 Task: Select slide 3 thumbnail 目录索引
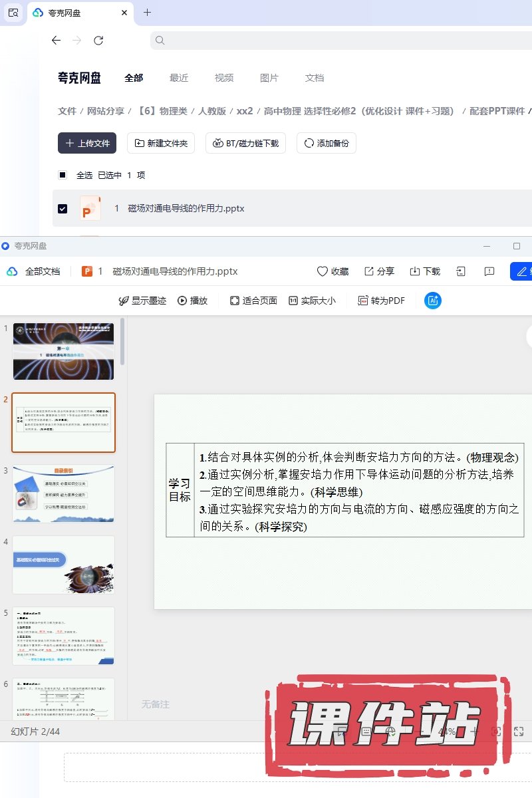pyautogui.click(x=64, y=493)
